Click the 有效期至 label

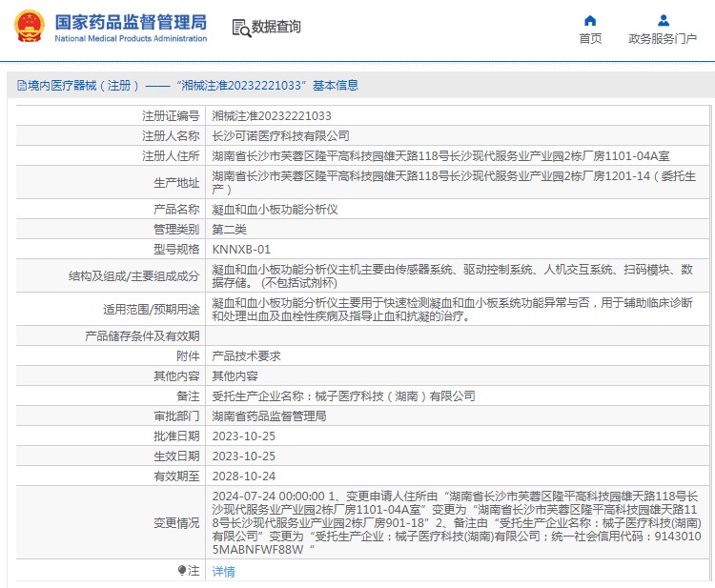tap(176, 476)
